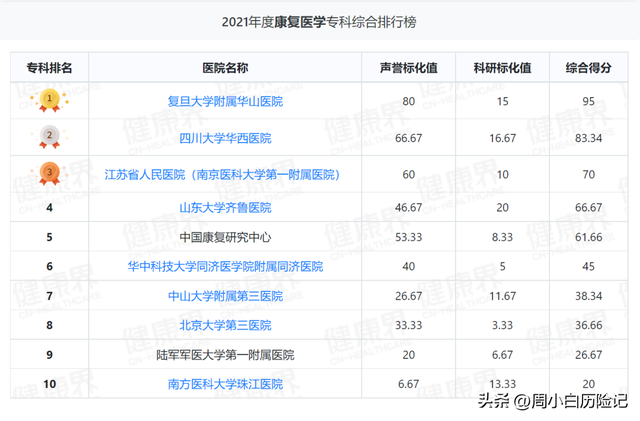Select reputation value 66.67 in 四川大学华西医院 row
The width and height of the screenshot is (640, 421).
(408, 138)
